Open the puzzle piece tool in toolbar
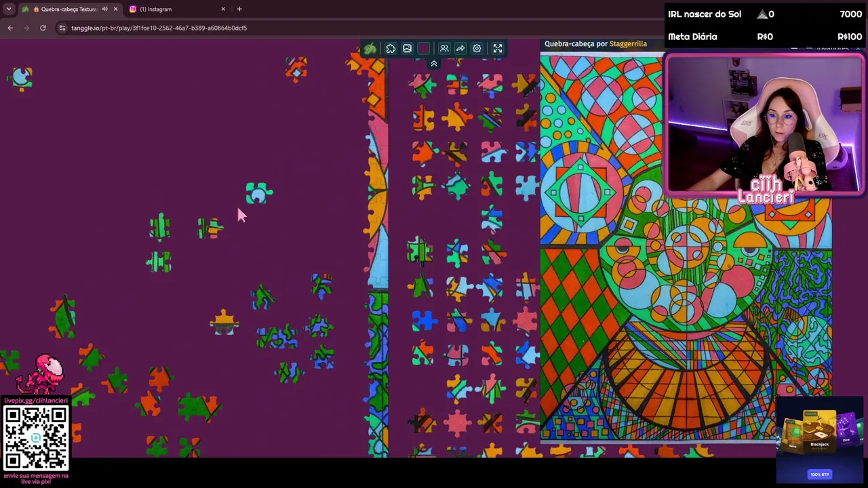 click(391, 49)
